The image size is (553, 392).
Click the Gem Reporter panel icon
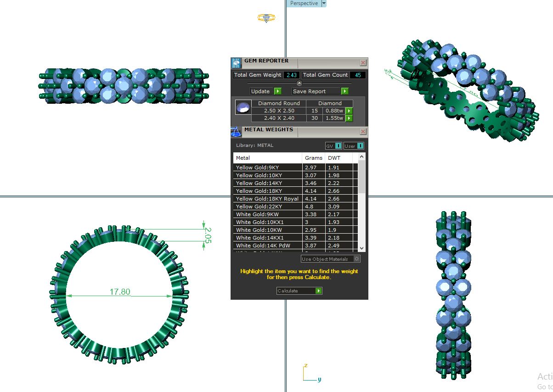[x=236, y=63]
